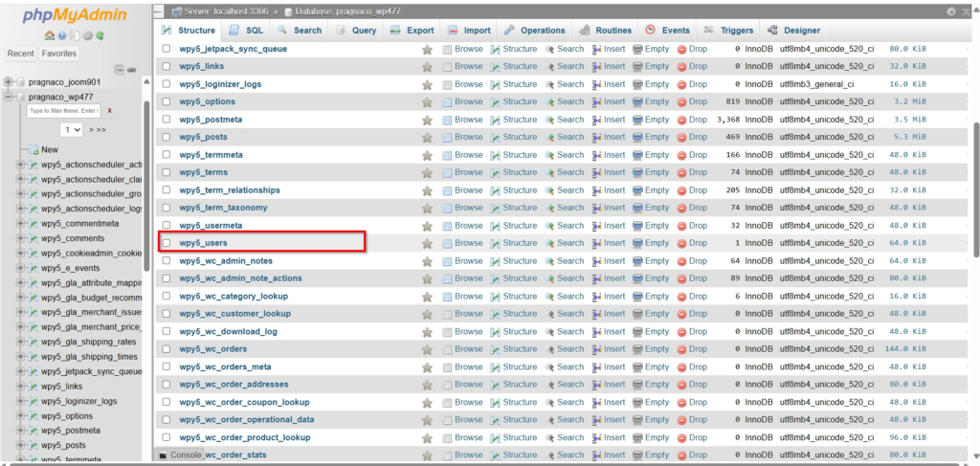The height and width of the screenshot is (466, 980).
Task: Collapse pragnaco_wp477 database tree
Action: pos(8,97)
